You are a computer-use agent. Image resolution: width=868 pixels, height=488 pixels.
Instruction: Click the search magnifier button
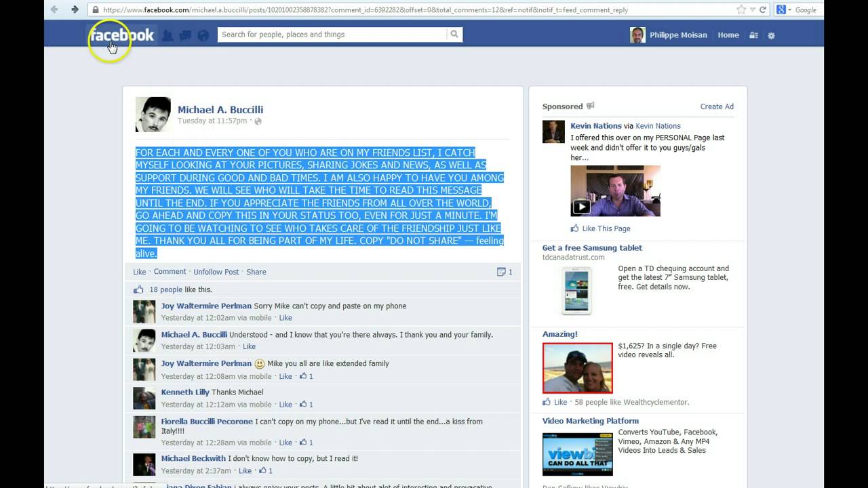point(454,35)
